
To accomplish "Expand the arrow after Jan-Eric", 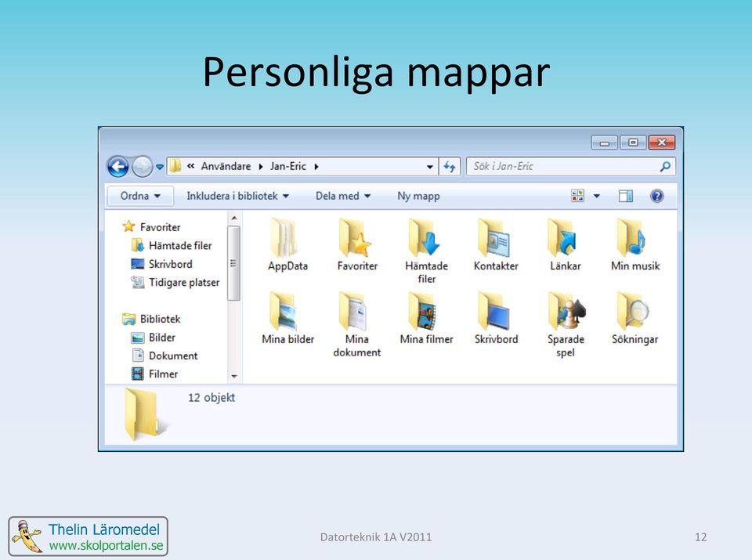I will click(316, 167).
